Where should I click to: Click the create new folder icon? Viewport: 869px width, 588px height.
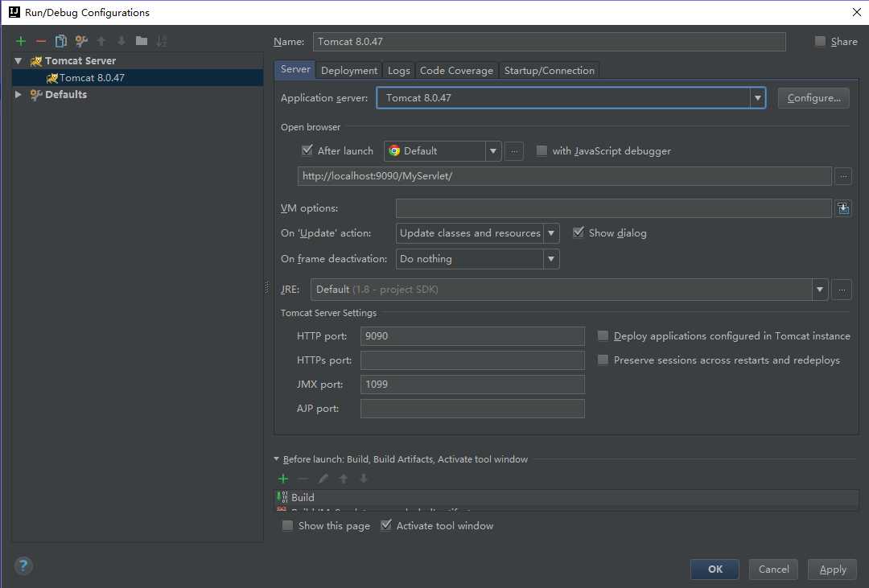(142, 41)
